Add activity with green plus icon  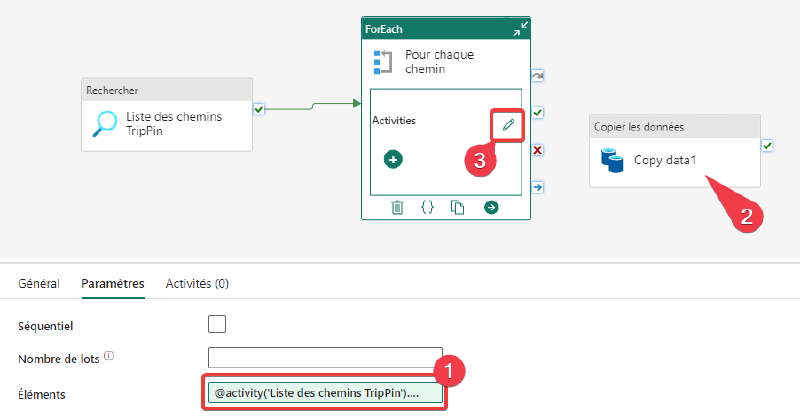(393, 159)
